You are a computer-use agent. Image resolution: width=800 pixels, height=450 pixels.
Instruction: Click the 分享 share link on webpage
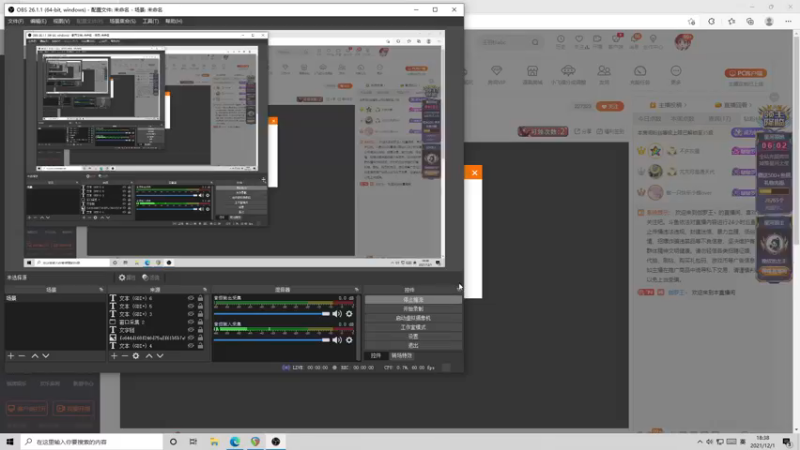tap(584, 131)
